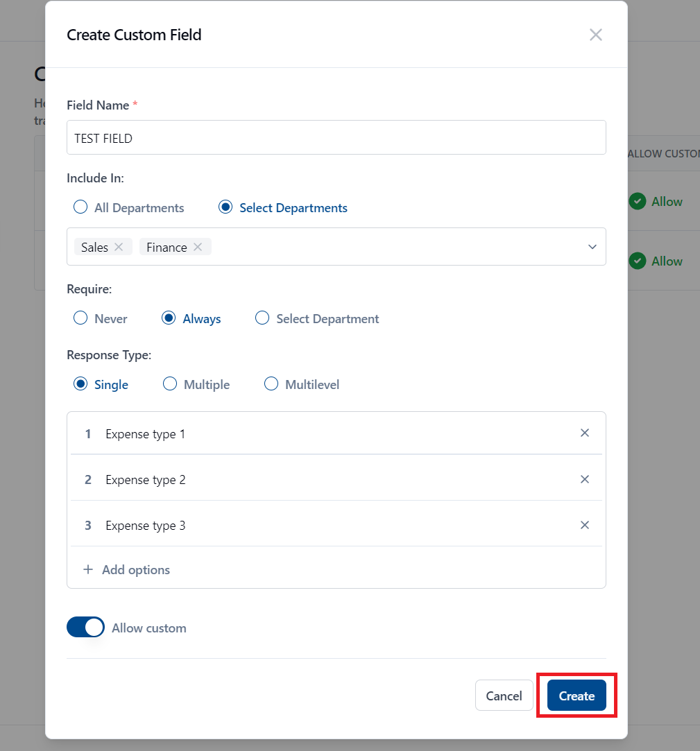Expand the departments dropdown chevron
The image size is (700, 751).
[x=592, y=247]
